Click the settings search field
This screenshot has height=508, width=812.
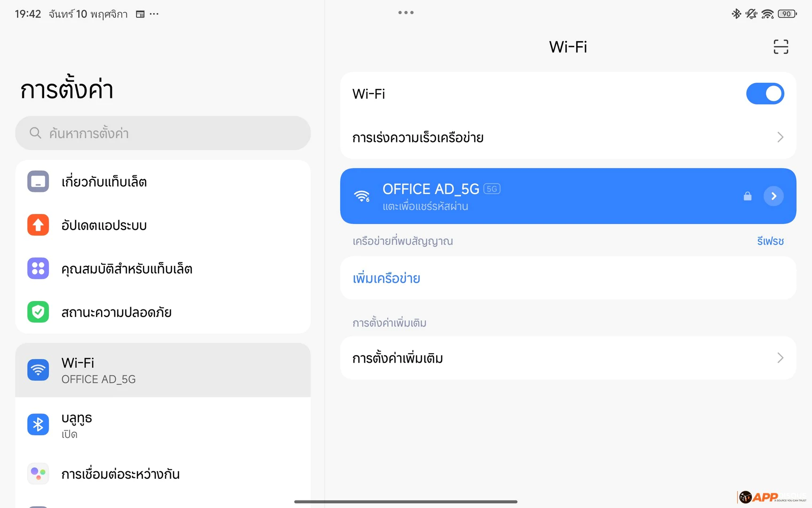(163, 133)
